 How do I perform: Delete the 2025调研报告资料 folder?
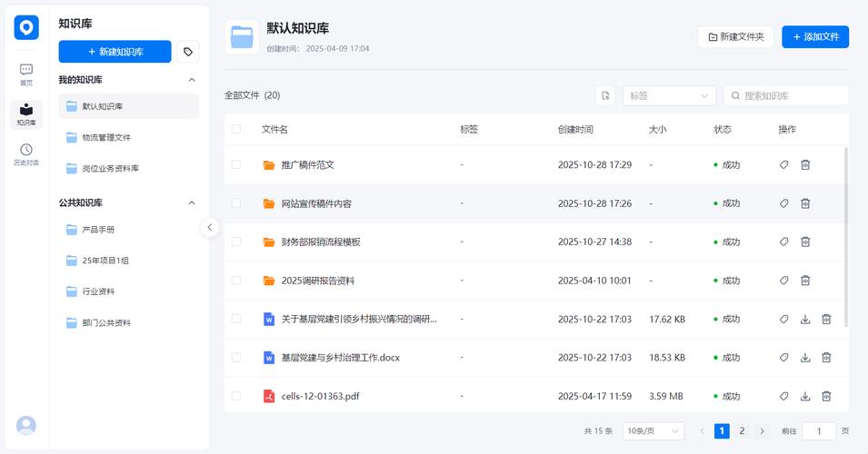click(805, 281)
